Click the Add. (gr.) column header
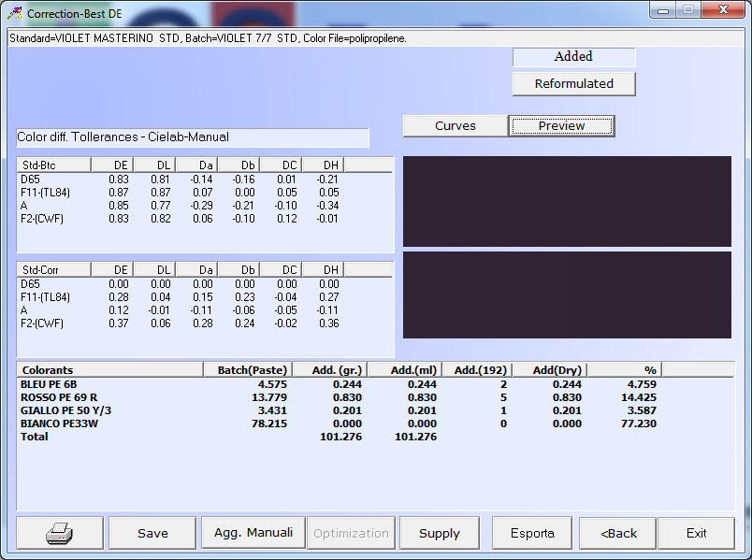Viewport: 752px width, 560px height. 329,370
